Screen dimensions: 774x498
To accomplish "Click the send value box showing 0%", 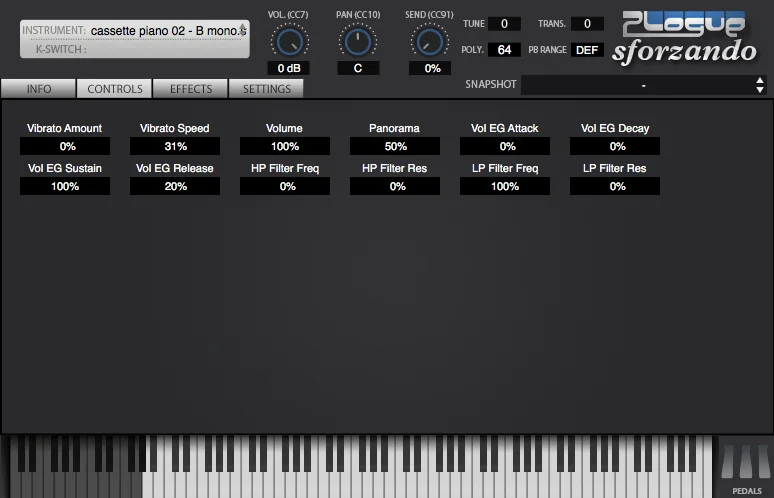I will [430, 68].
